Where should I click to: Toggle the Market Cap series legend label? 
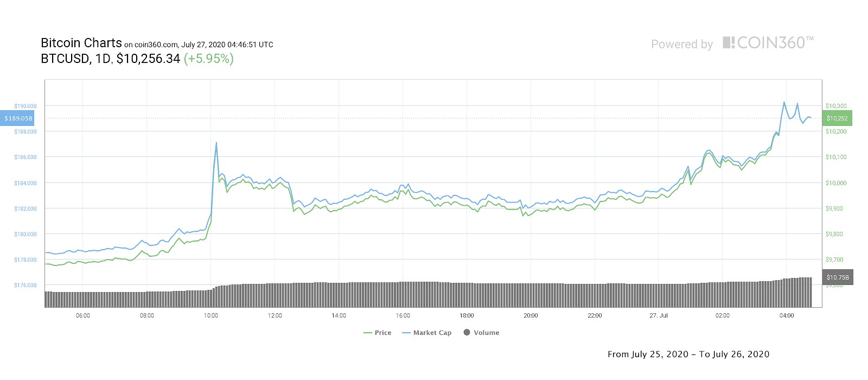pos(432,333)
